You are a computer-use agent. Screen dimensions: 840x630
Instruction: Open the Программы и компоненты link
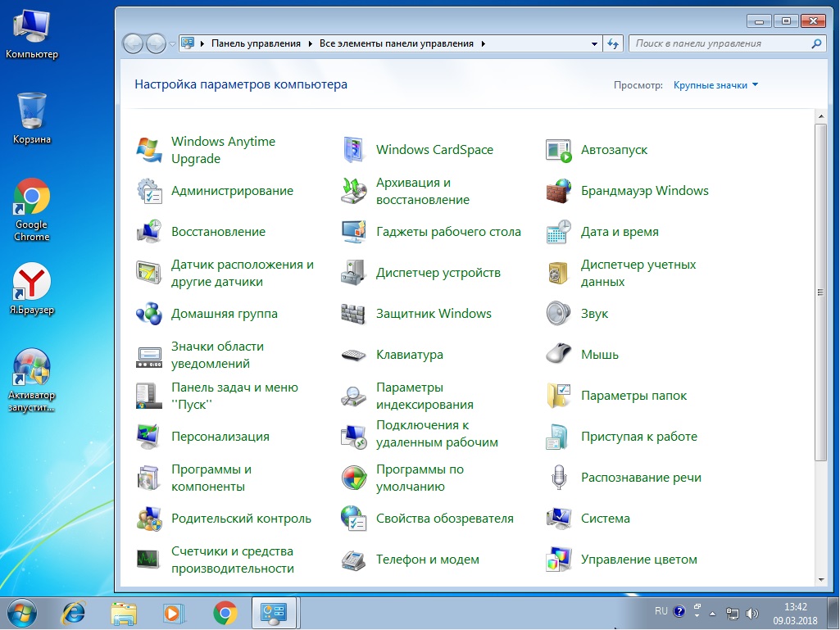(x=211, y=478)
